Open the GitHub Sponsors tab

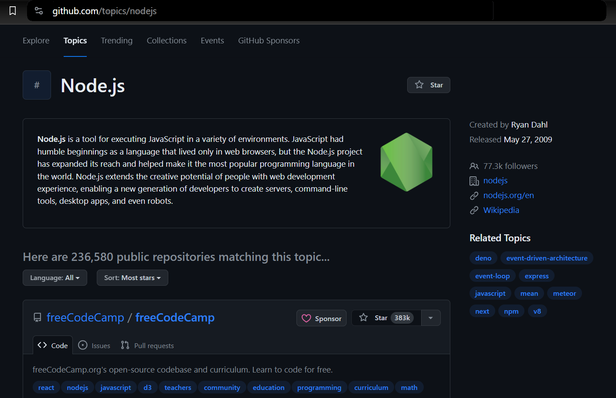269,40
